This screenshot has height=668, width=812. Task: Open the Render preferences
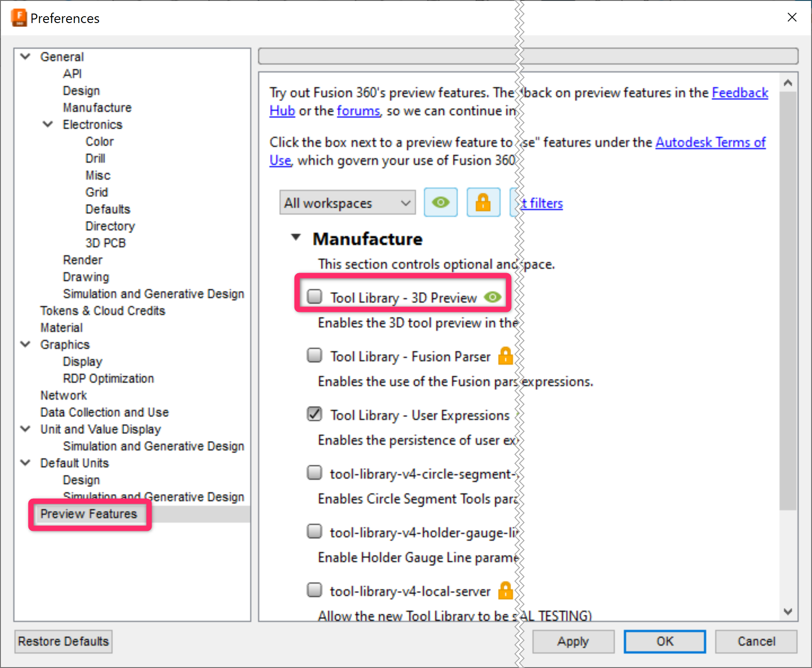pyautogui.click(x=83, y=260)
